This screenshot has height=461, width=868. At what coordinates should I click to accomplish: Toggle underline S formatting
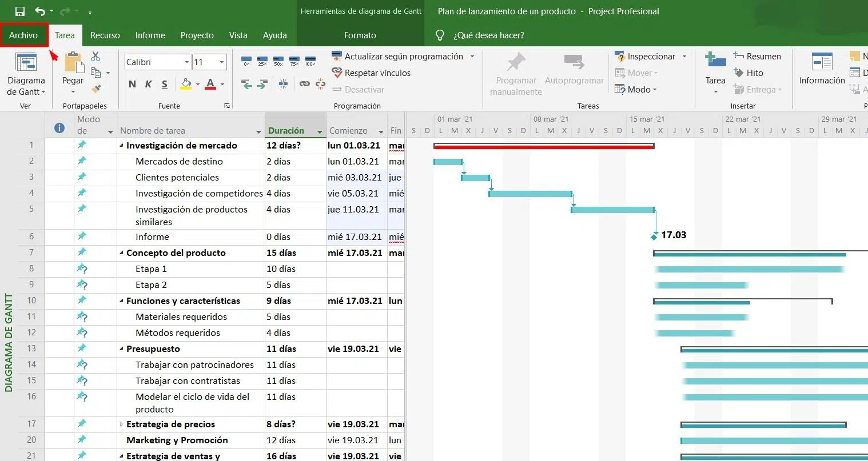coord(164,84)
